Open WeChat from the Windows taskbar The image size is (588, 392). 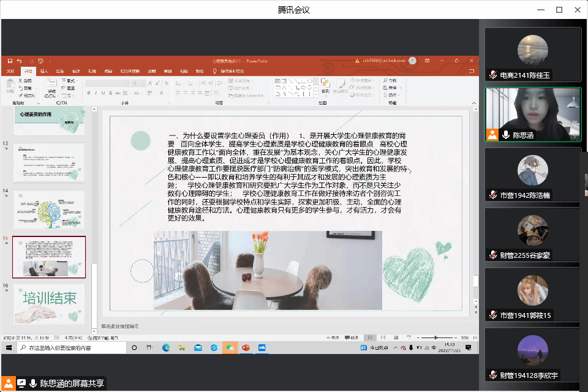[230, 347]
